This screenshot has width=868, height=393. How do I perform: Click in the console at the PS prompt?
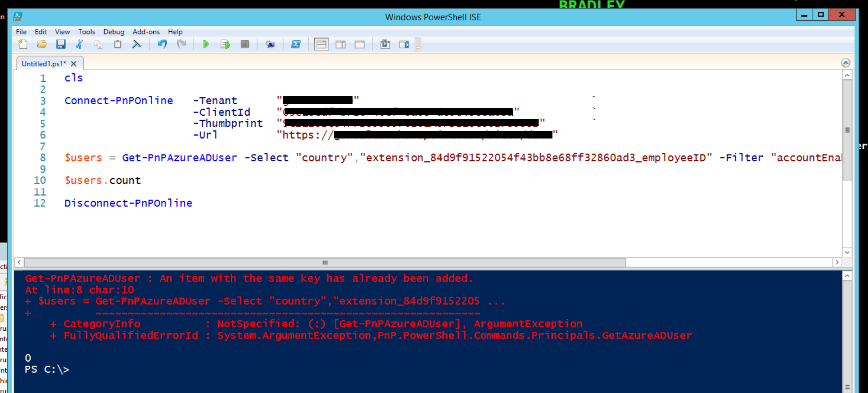(107, 369)
